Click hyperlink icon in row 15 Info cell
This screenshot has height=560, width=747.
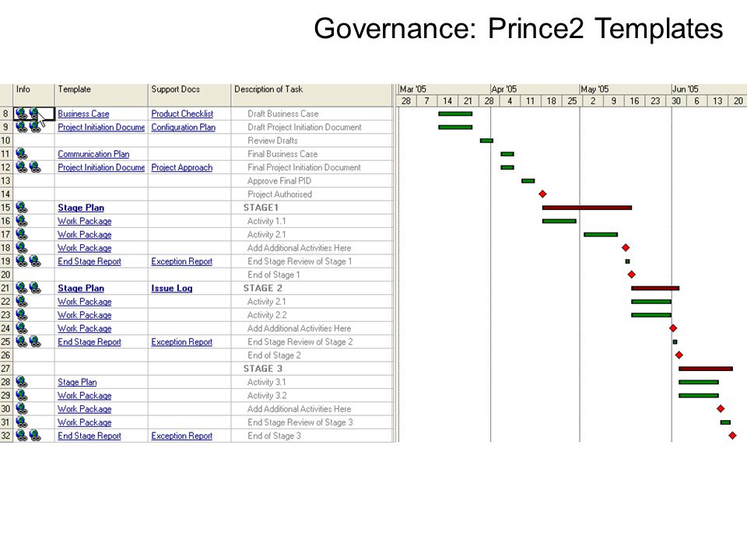click(x=22, y=207)
